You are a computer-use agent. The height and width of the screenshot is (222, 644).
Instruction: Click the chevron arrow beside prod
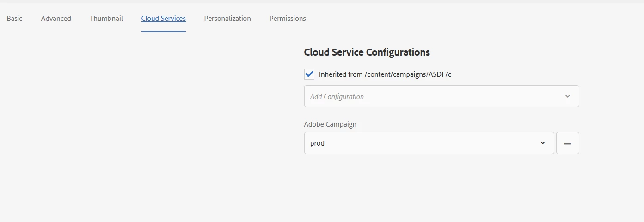tap(543, 143)
